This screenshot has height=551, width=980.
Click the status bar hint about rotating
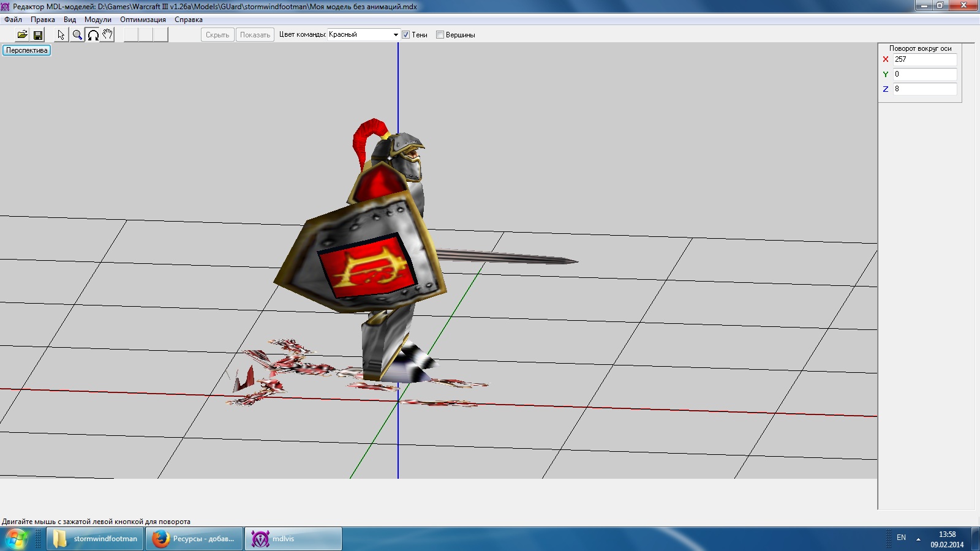pyautogui.click(x=96, y=522)
